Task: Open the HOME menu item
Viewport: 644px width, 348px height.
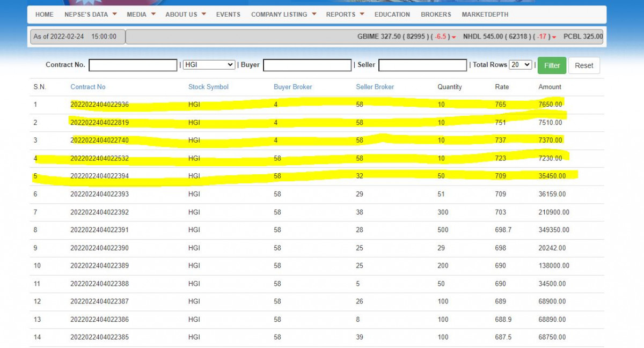Action: (45, 14)
